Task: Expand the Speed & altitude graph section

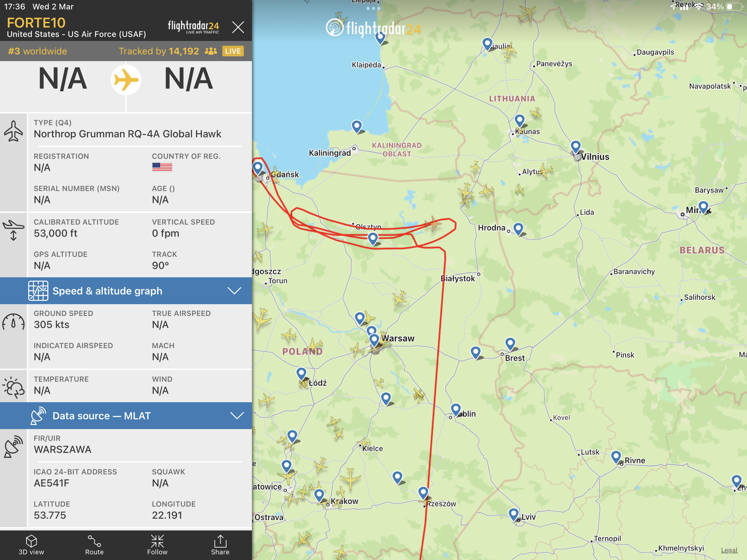Action: (x=126, y=291)
